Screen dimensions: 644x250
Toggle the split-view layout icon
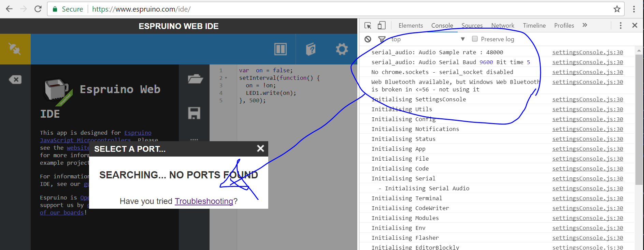[x=281, y=49]
